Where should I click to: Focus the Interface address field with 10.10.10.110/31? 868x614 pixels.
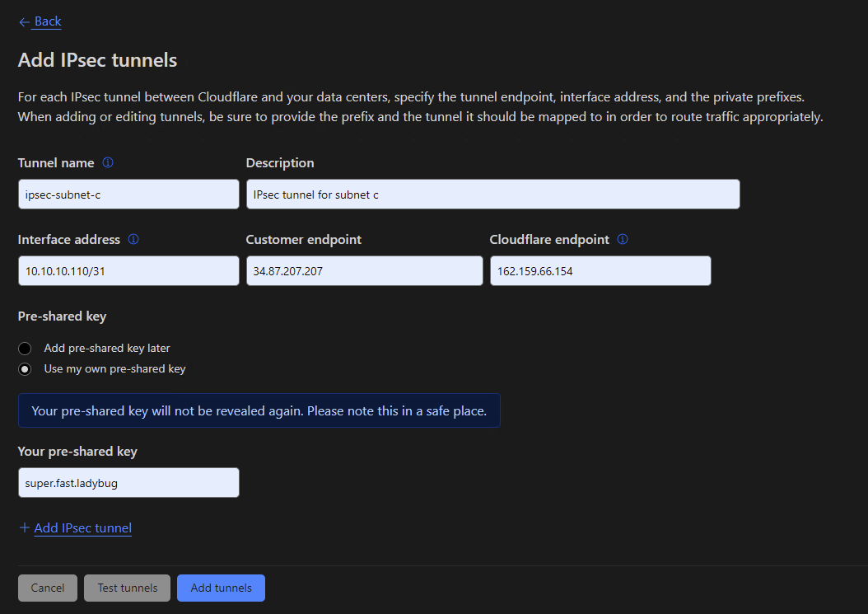click(x=128, y=271)
